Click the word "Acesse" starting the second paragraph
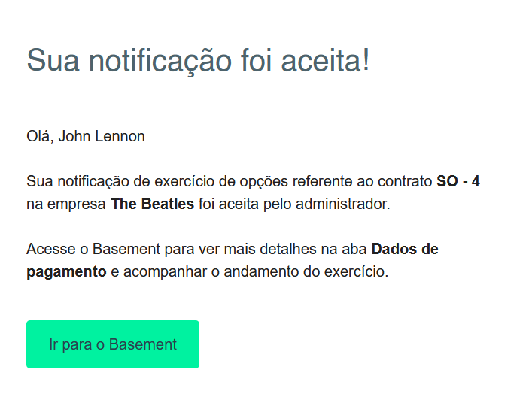This screenshot has width=532, height=415. 47,249
